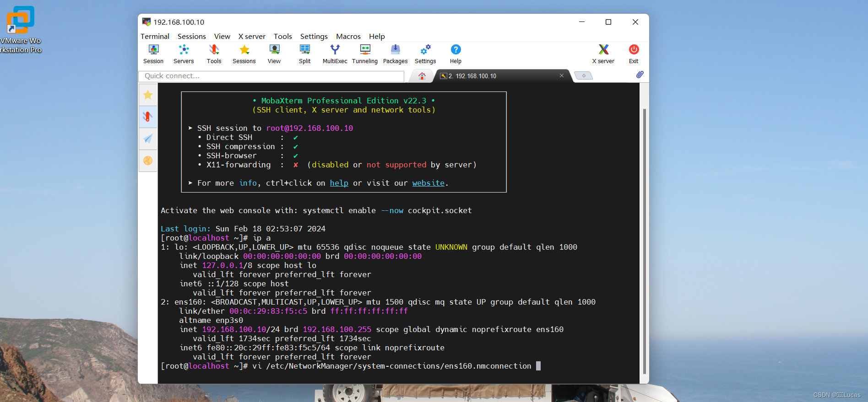The width and height of the screenshot is (868, 402).
Task: Open the Session toolbar icon
Action: pos(153,54)
